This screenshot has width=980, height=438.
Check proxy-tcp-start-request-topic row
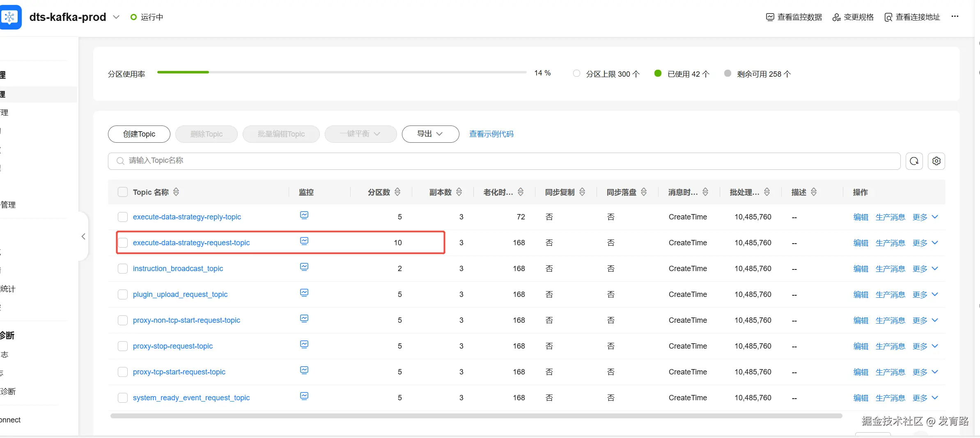[123, 372]
